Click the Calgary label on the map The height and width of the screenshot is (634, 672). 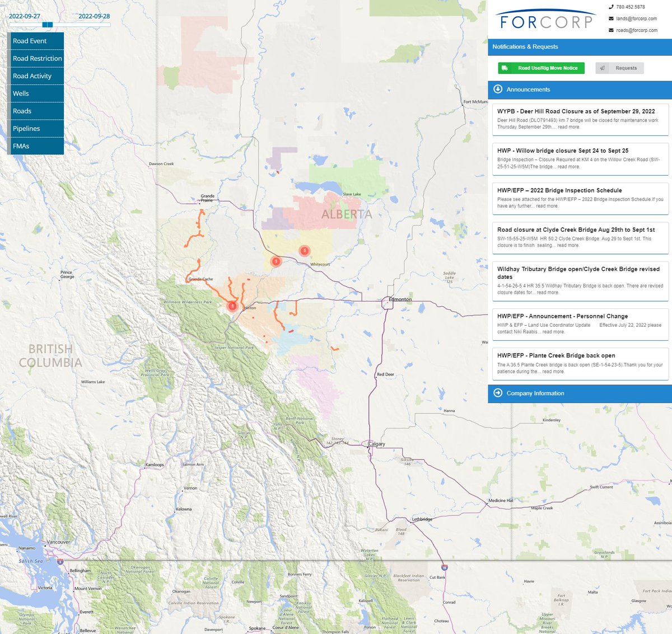376,444
